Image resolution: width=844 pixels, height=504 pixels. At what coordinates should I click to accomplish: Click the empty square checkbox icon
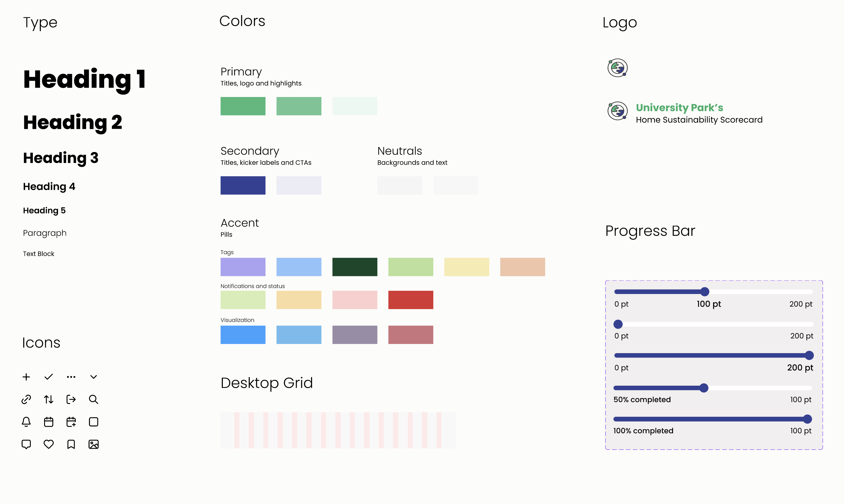tap(94, 422)
